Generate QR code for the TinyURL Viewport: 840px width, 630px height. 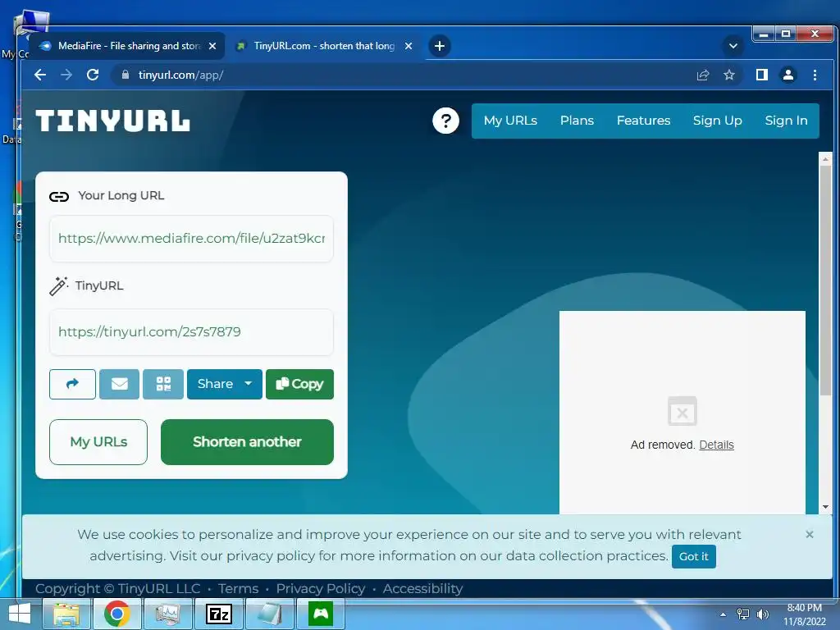(163, 384)
